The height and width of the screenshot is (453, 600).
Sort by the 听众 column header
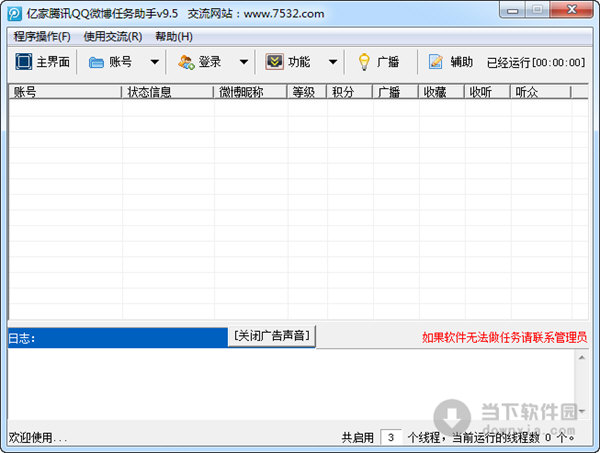(541, 92)
